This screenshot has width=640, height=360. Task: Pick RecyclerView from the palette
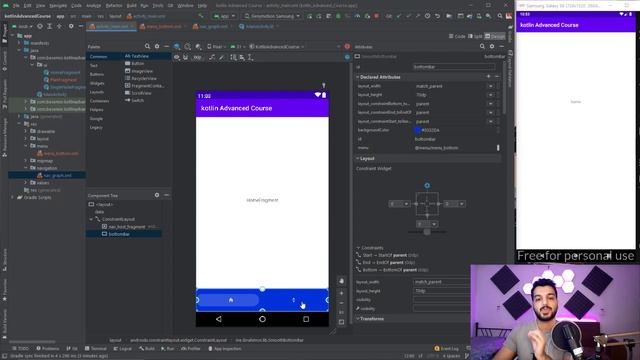[x=141, y=78]
